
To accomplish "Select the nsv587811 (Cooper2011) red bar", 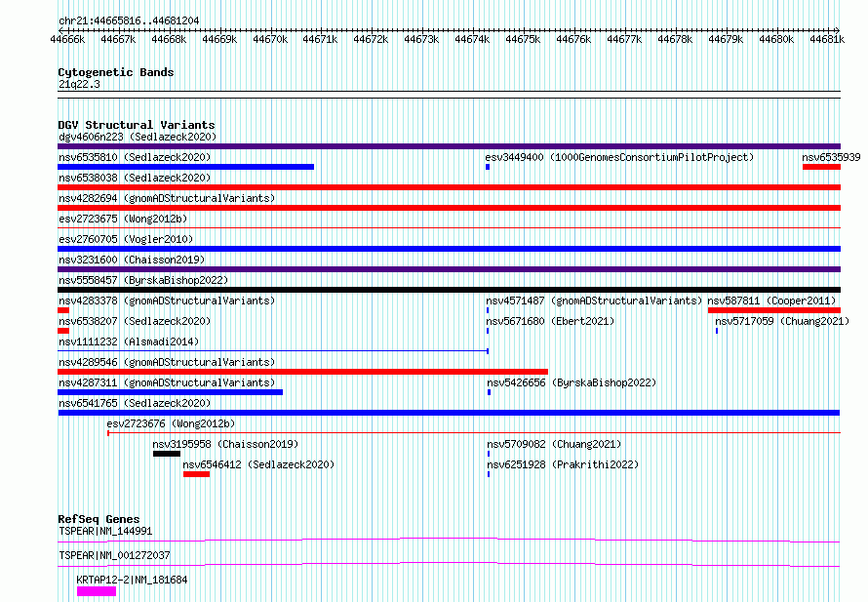I will coord(774,310).
